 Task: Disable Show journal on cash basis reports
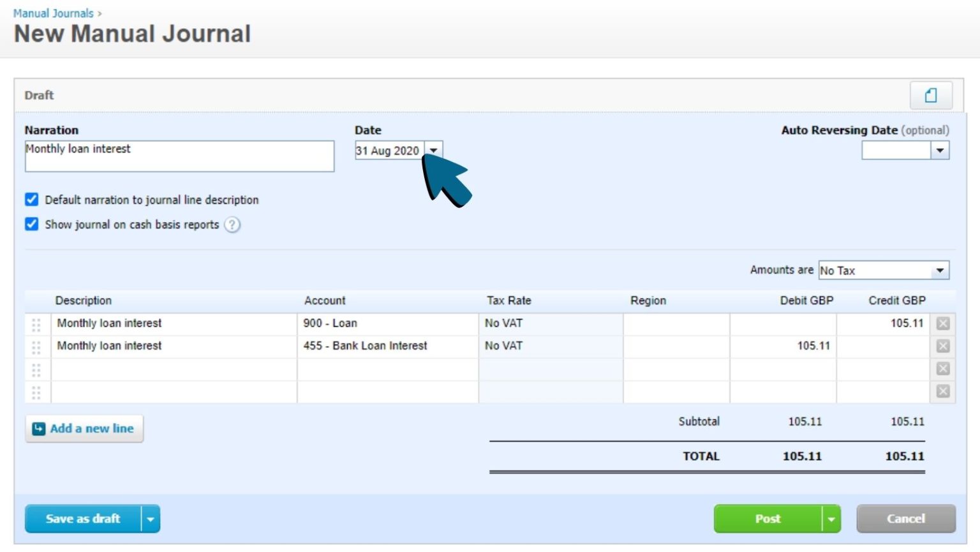click(x=31, y=224)
